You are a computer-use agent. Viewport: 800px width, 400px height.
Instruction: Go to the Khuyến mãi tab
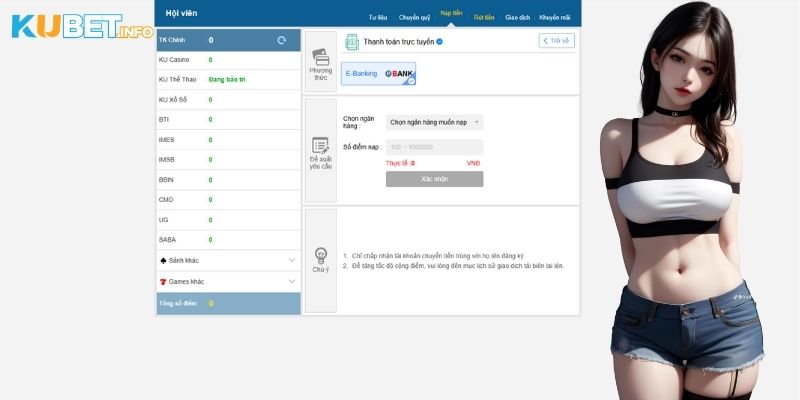click(x=554, y=18)
